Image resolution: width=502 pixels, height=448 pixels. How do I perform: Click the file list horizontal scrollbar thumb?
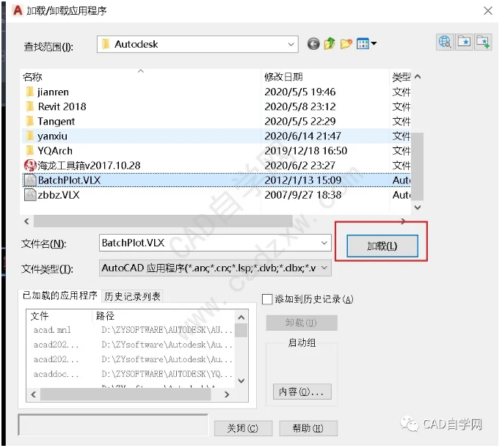pyautogui.click(x=163, y=221)
